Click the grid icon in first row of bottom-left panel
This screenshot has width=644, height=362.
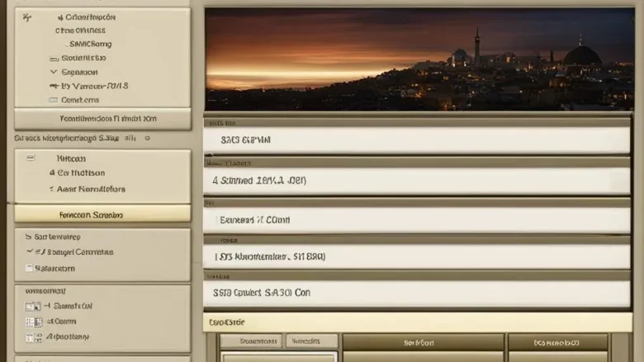(x=32, y=306)
